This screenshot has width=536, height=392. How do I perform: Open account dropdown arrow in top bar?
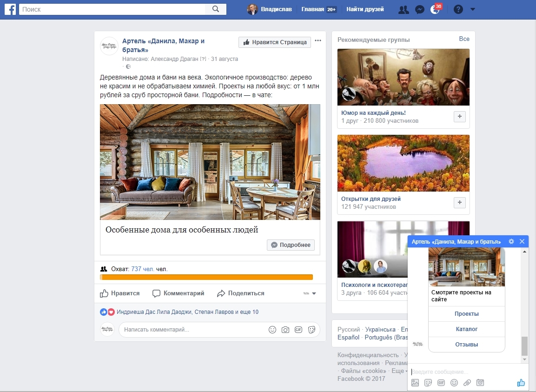coord(473,9)
